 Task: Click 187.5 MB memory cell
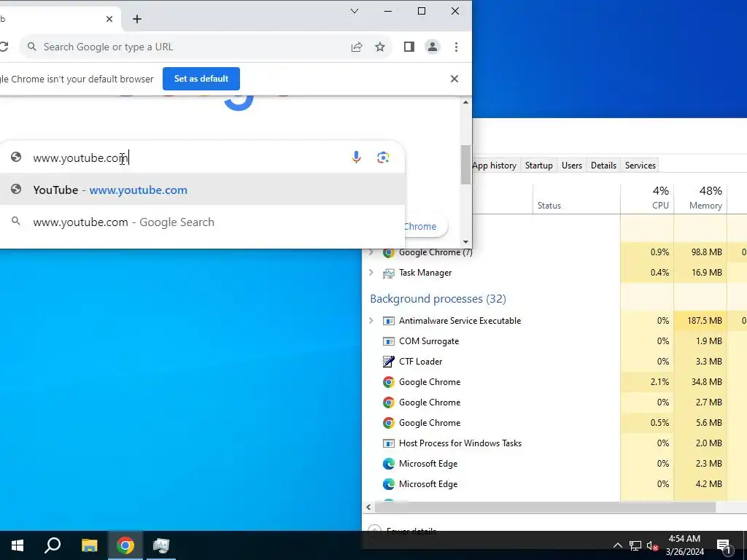700,321
